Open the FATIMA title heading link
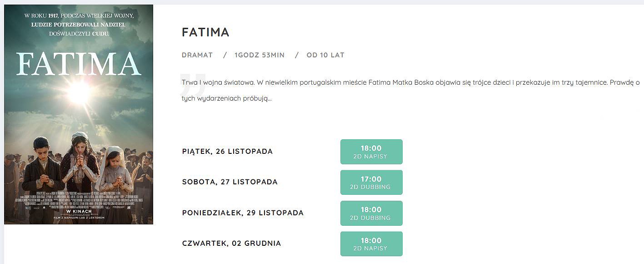This screenshot has width=644, height=264. click(205, 32)
